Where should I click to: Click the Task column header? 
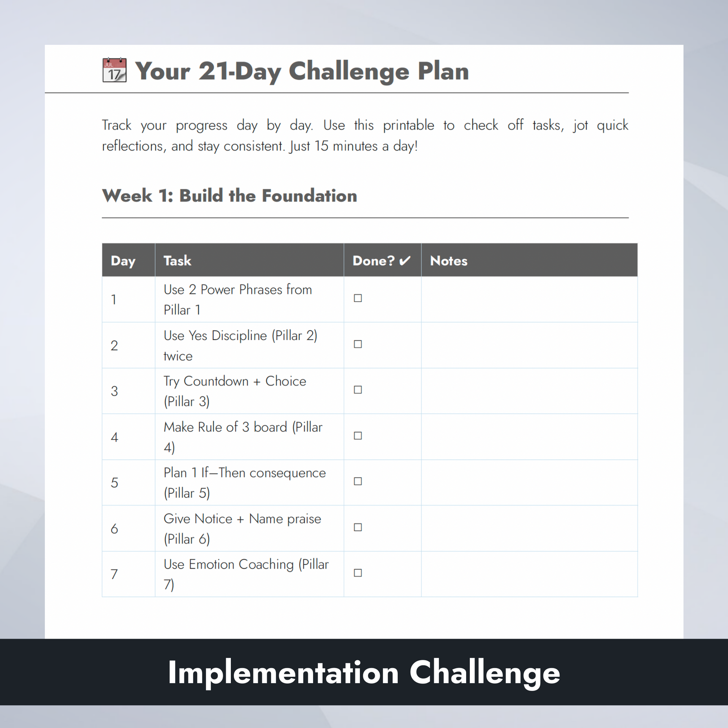click(249, 260)
